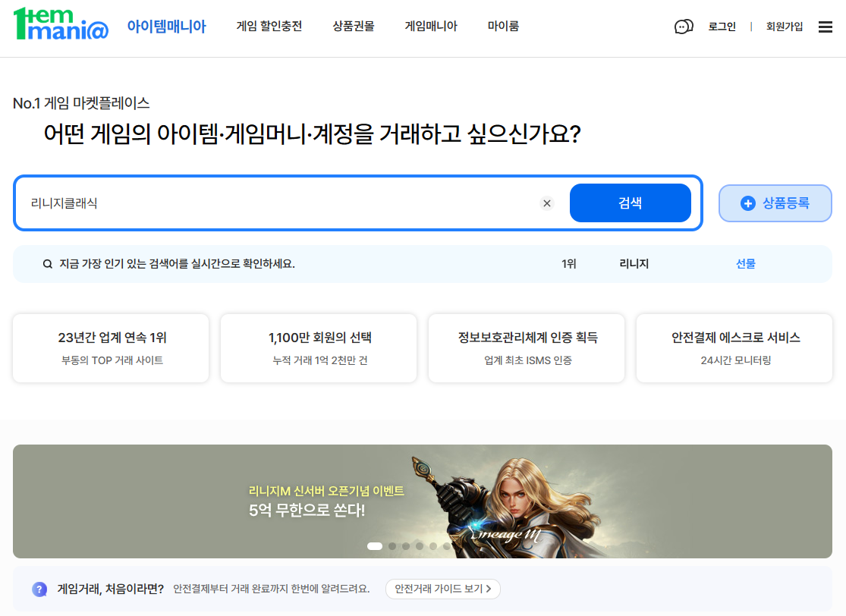Click the blue question mark icon

pos(39,589)
